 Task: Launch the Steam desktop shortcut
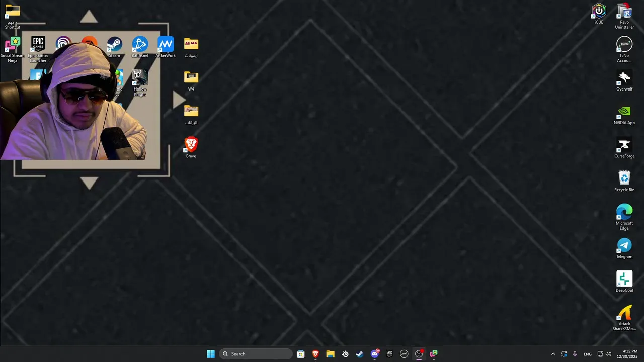click(114, 47)
